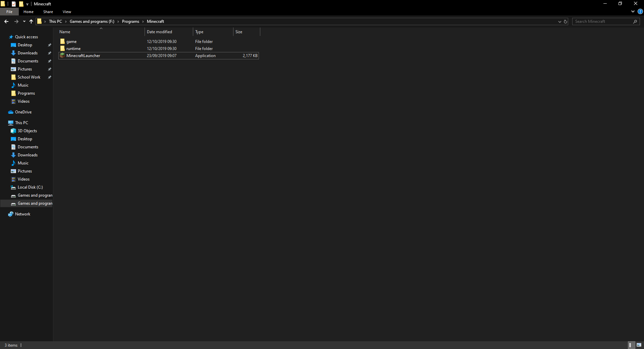Image resolution: width=644 pixels, height=349 pixels.
Task: Go forward to next folder
Action: (16, 21)
